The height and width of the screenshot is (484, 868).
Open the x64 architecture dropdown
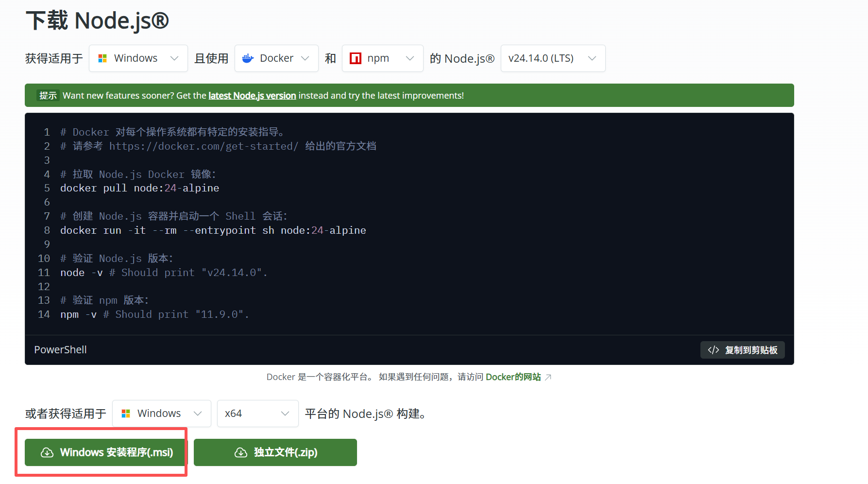[x=257, y=414]
